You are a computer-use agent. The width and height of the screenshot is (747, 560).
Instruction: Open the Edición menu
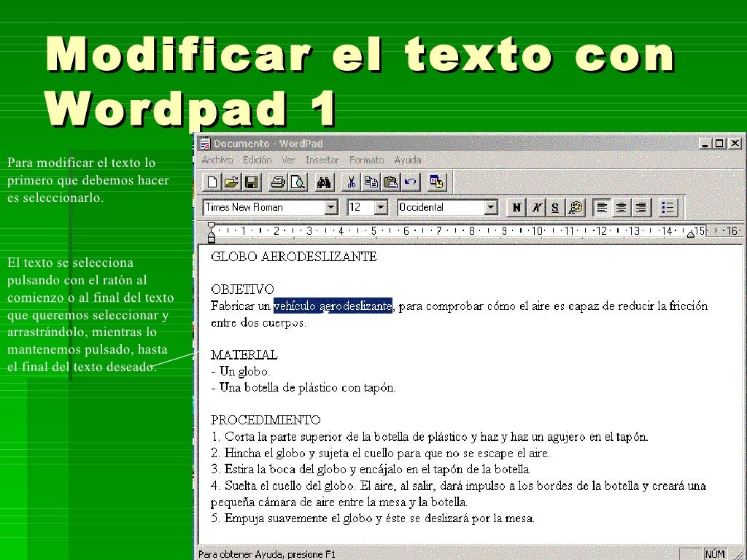258,160
